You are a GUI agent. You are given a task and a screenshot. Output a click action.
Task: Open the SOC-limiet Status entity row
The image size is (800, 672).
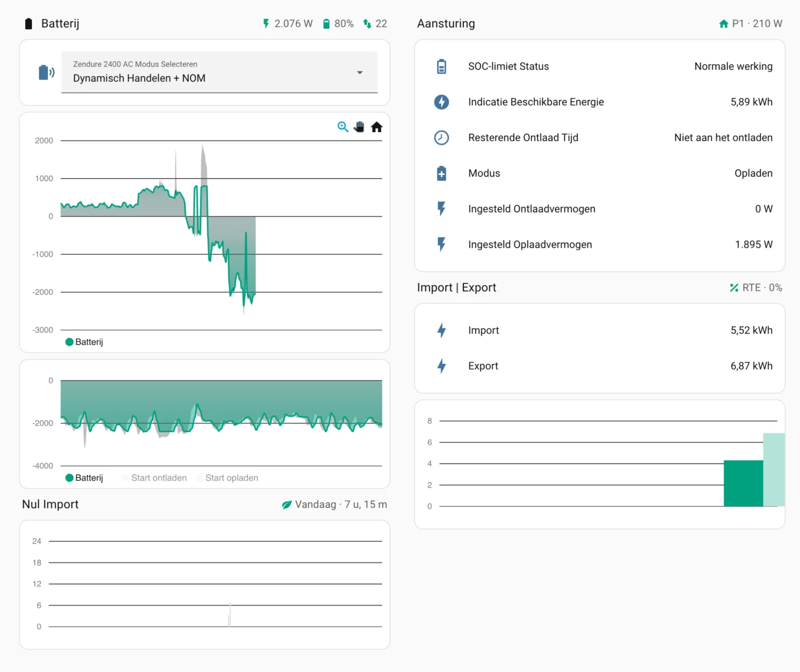point(600,66)
